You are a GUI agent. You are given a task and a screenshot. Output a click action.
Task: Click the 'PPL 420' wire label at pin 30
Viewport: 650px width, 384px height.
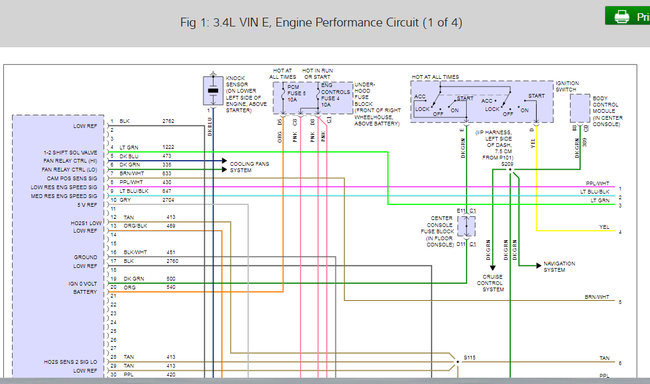149,374
